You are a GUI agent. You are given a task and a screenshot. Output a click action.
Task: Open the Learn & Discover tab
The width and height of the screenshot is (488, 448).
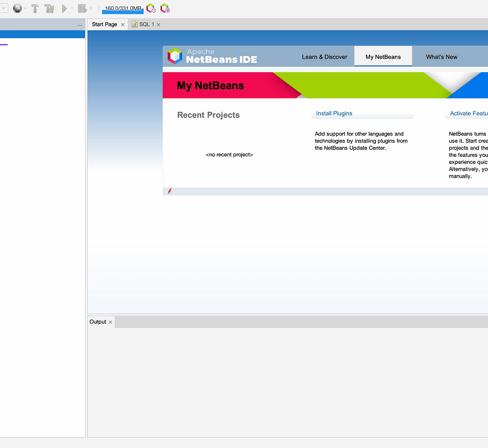click(324, 57)
